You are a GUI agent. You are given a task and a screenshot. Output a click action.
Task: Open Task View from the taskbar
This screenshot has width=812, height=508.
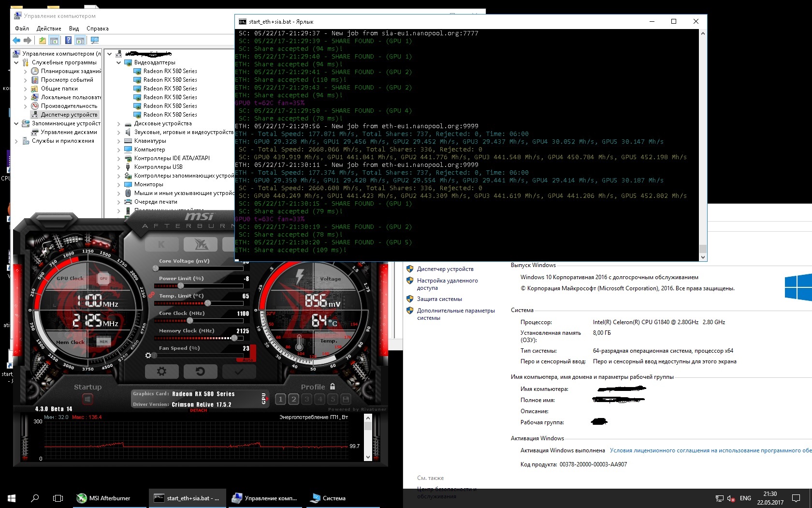[58, 498]
